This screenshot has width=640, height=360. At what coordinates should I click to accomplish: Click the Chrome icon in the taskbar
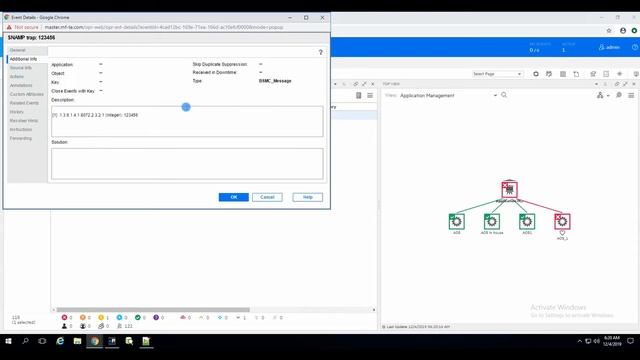pos(95,341)
